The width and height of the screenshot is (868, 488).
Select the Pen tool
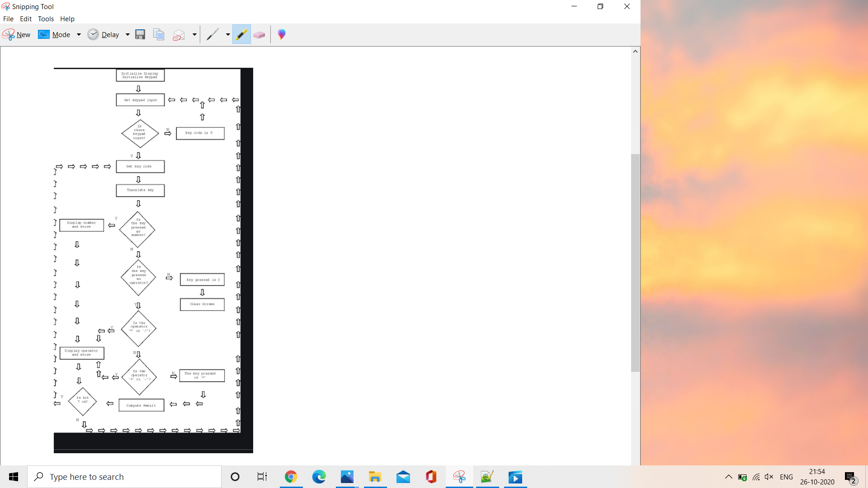click(x=212, y=35)
